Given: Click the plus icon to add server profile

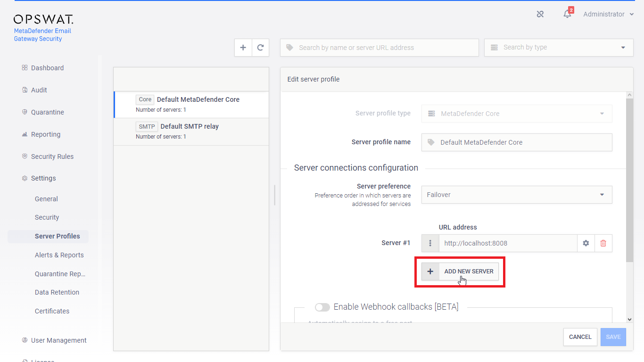Looking at the screenshot, I should pos(243,48).
